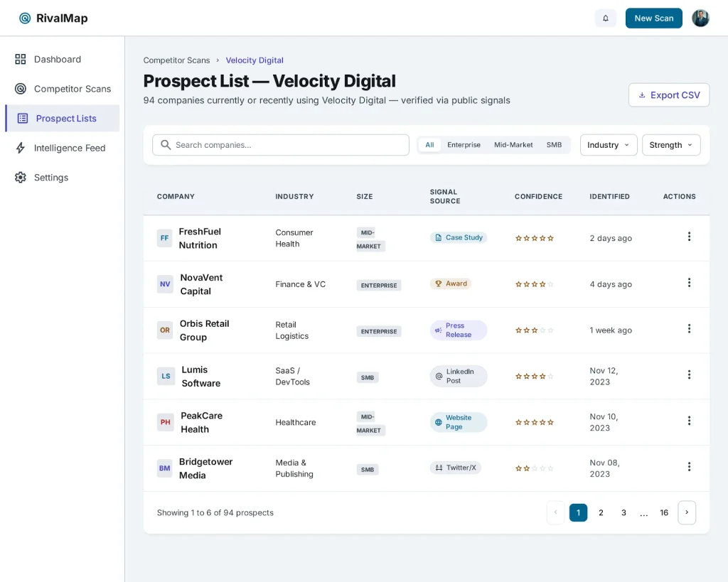
Task: Go to Competitor Scans breadcrumb
Action: [176, 60]
